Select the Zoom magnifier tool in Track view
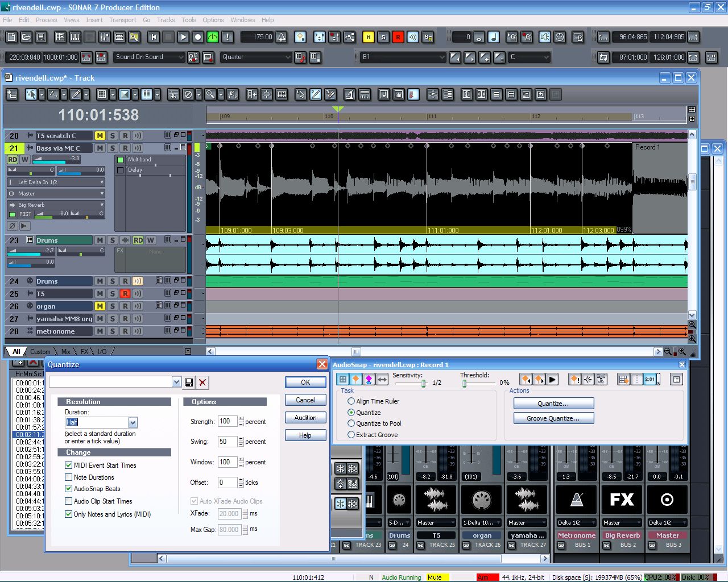The height and width of the screenshot is (582, 728). coord(210,94)
